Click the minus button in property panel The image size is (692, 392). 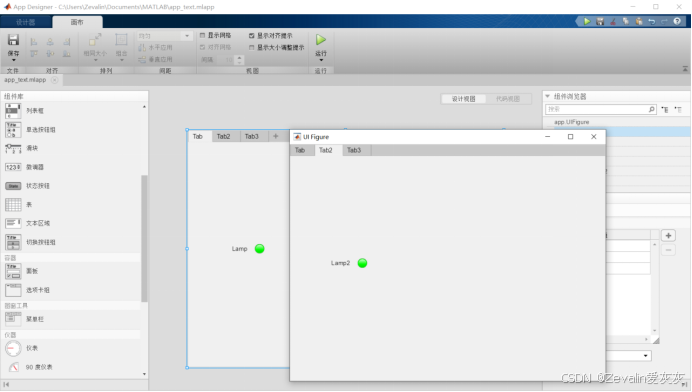pyautogui.click(x=668, y=250)
